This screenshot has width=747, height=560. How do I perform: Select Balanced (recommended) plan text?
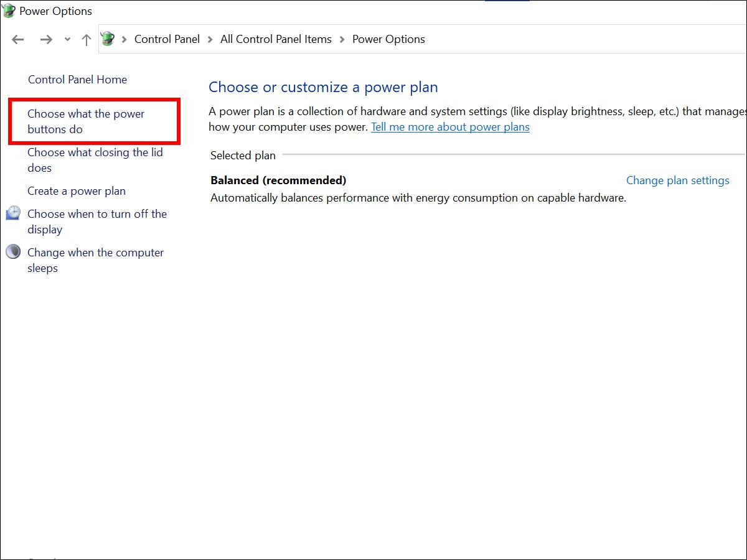[278, 180]
